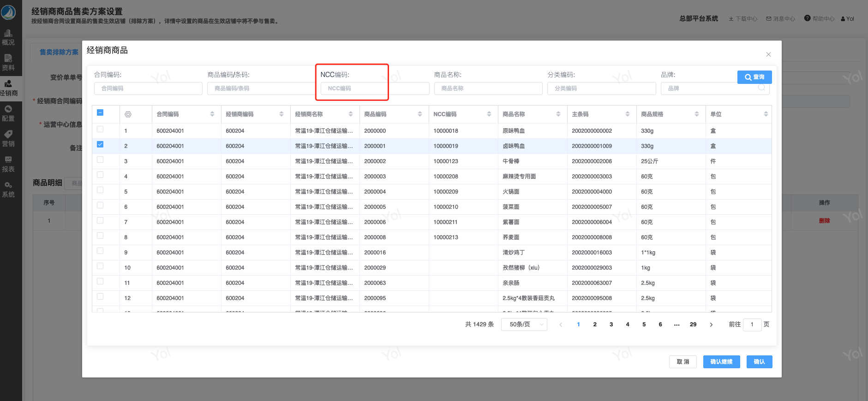Open the 品牌 brand select field
This screenshot has height=401, width=868.
(714, 88)
